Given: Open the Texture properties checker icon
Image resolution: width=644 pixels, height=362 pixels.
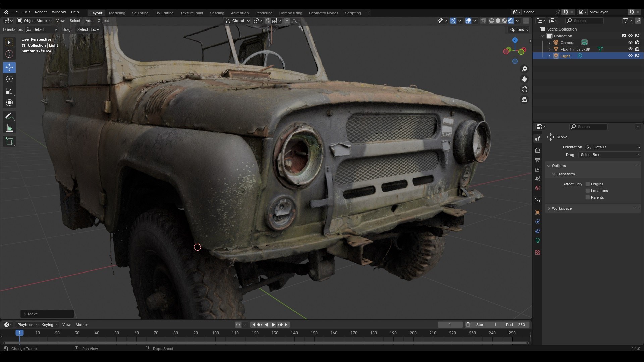Looking at the screenshot, I should [x=538, y=252].
